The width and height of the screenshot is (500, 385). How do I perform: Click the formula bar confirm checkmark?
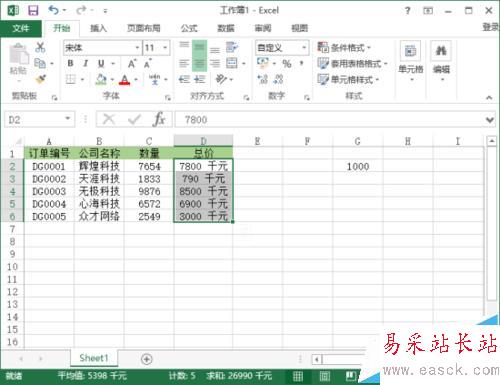[x=134, y=119]
